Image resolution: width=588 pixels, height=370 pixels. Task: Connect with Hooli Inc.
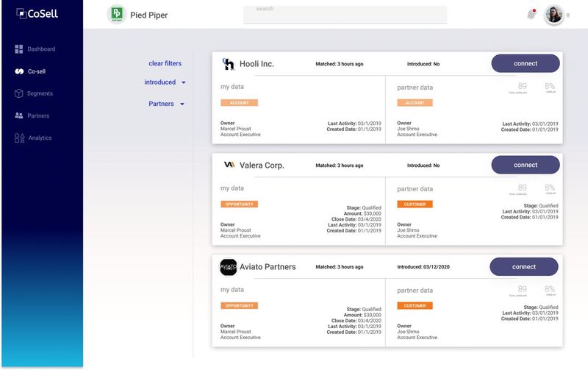[x=526, y=63]
